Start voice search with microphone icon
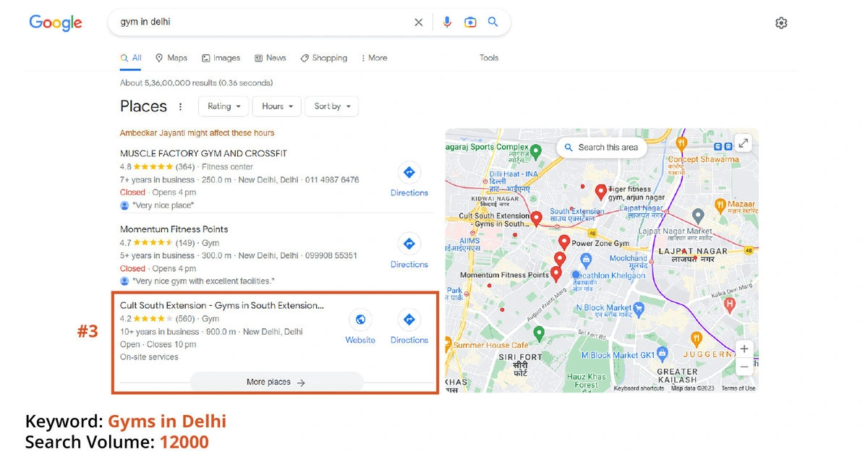The width and height of the screenshot is (868, 457). (x=447, y=22)
